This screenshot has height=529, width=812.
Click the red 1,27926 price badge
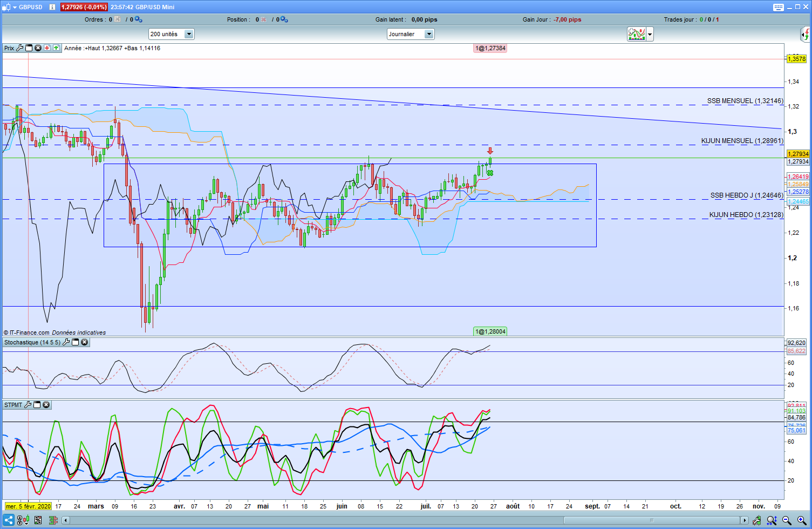coord(84,7)
